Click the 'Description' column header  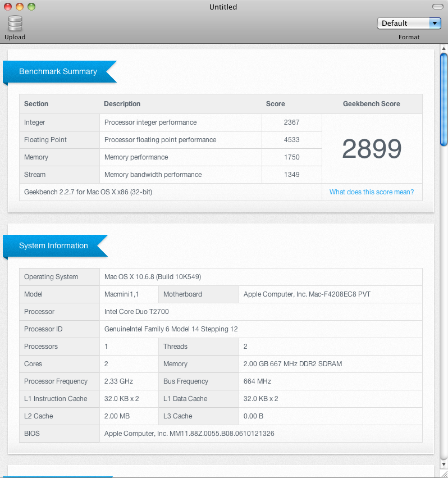coord(122,104)
